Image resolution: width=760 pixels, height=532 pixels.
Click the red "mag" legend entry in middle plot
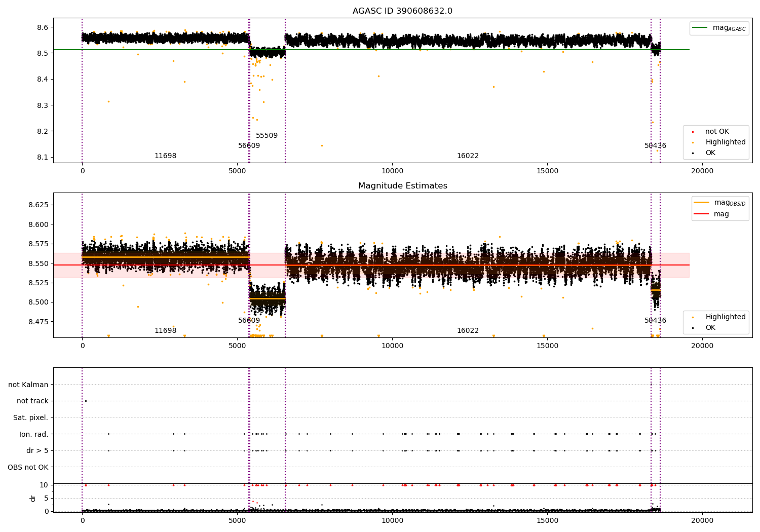[711, 214]
